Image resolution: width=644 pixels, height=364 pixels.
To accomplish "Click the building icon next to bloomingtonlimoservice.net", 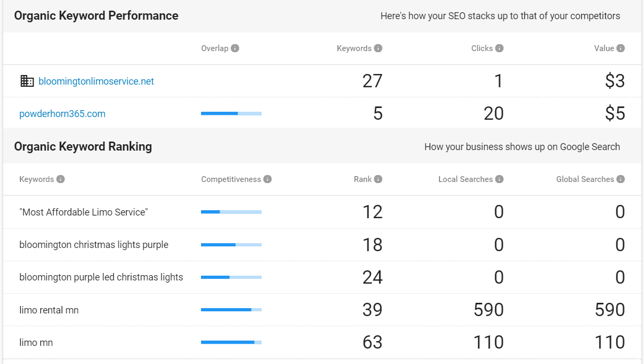I will (27, 81).
